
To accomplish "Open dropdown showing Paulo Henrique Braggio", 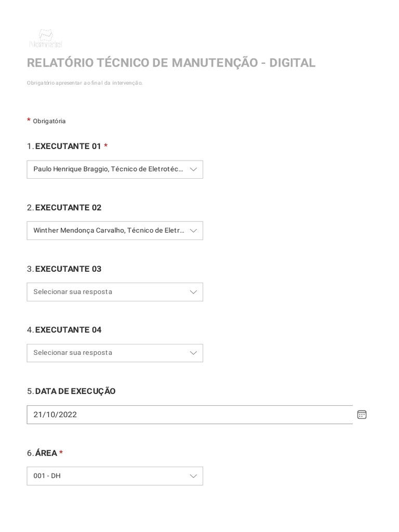I will point(108,169).
